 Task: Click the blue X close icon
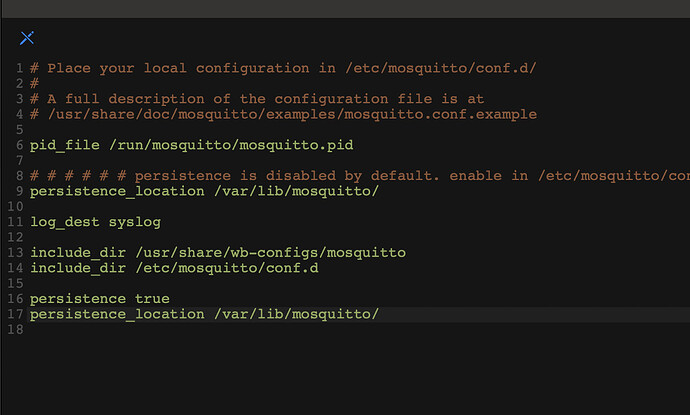(27, 38)
